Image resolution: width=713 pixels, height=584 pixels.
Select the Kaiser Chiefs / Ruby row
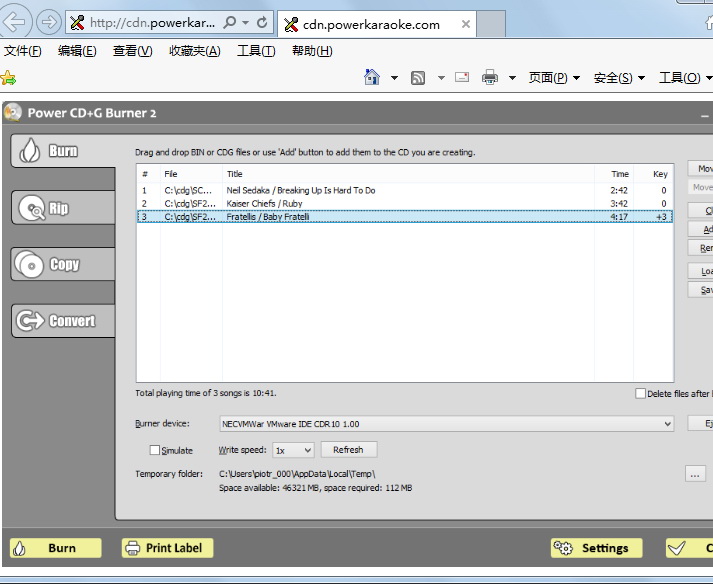(x=405, y=203)
